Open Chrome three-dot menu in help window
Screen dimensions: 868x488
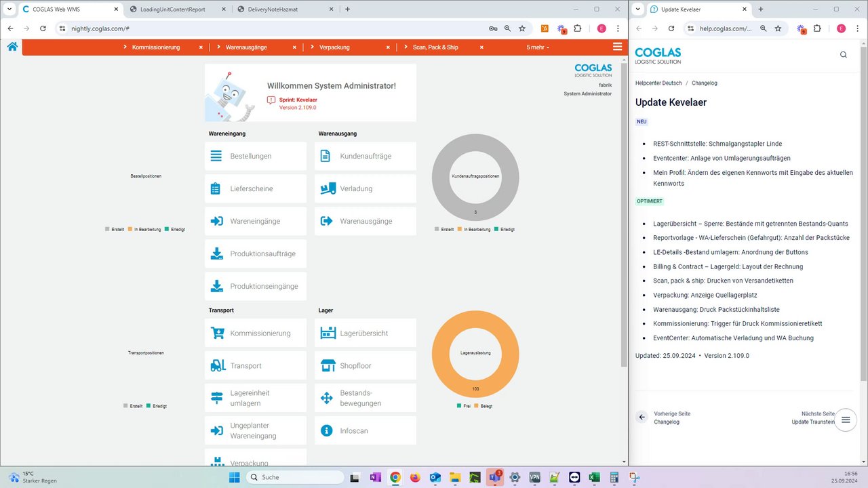(858, 28)
